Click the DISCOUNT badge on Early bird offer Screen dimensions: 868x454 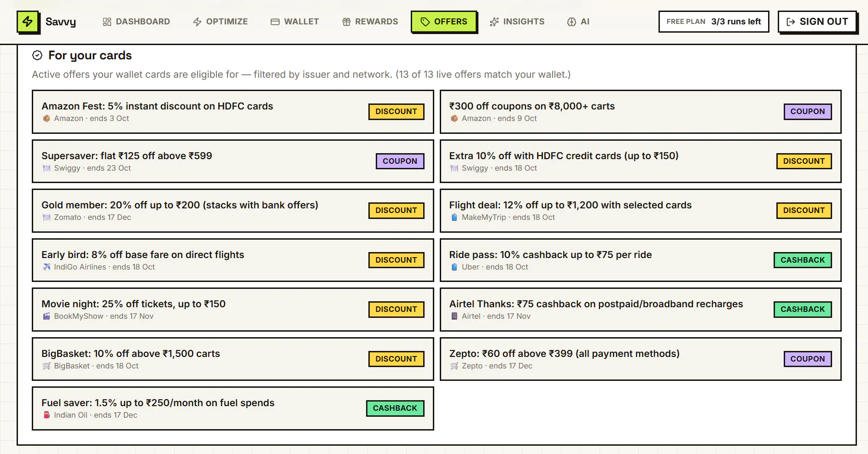point(396,260)
